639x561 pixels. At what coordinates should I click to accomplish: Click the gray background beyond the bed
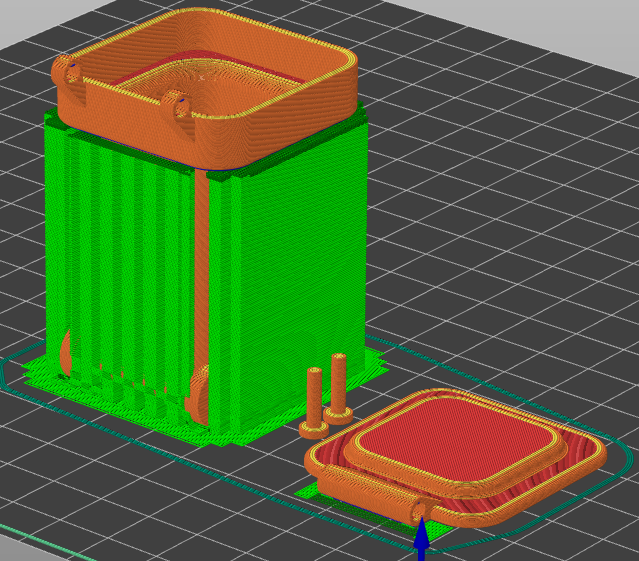530,24
